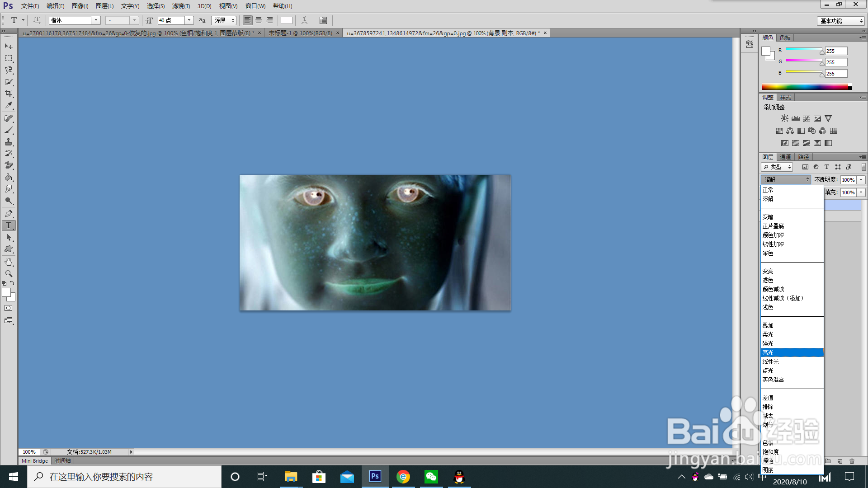The height and width of the screenshot is (488, 868).
Task: Open the 不透明度 opacity dropdown arrow
Action: coord(861,179)
